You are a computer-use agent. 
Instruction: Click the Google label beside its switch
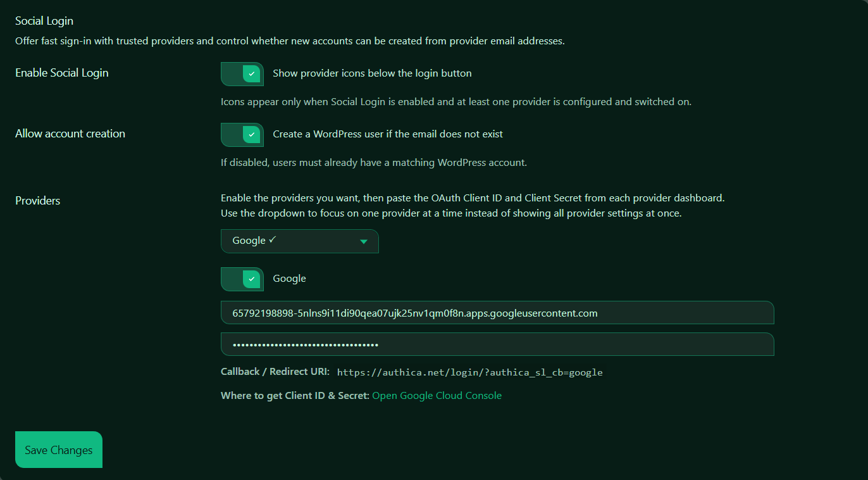click(289, 279)
